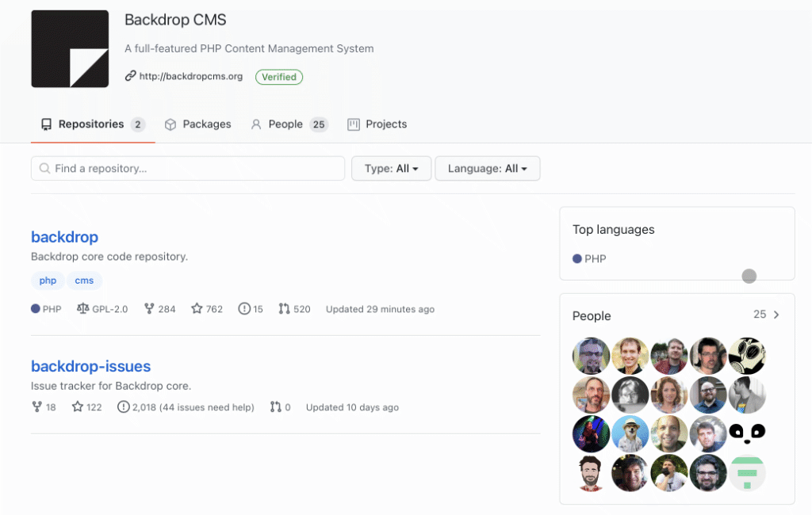Click the Backdrop core code repository description
Viewport: 812px width, 515px height.
coord(109,257)
